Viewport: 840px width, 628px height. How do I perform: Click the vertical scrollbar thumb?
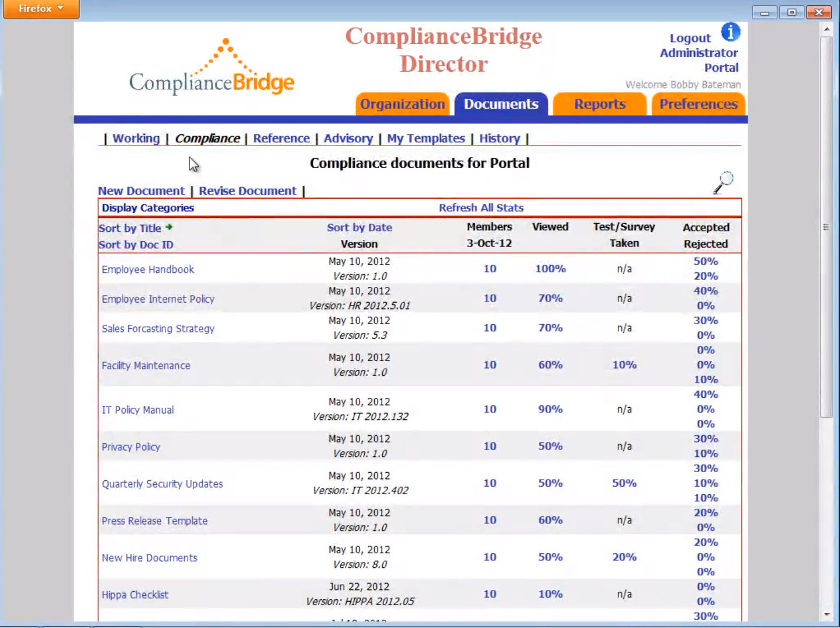826,227
